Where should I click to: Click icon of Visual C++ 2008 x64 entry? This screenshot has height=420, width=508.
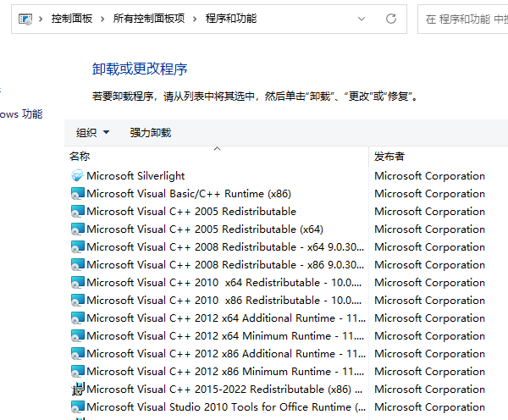coord(77,247)
